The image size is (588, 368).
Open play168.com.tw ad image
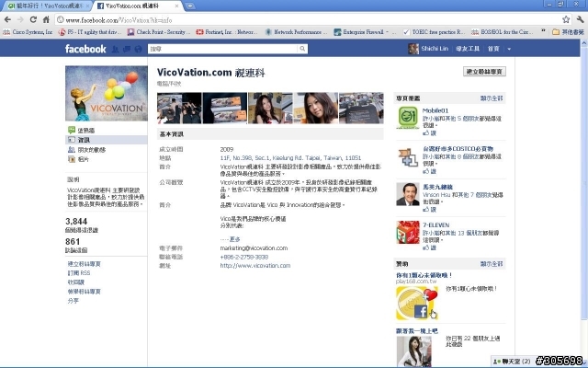tap(416, 303)
